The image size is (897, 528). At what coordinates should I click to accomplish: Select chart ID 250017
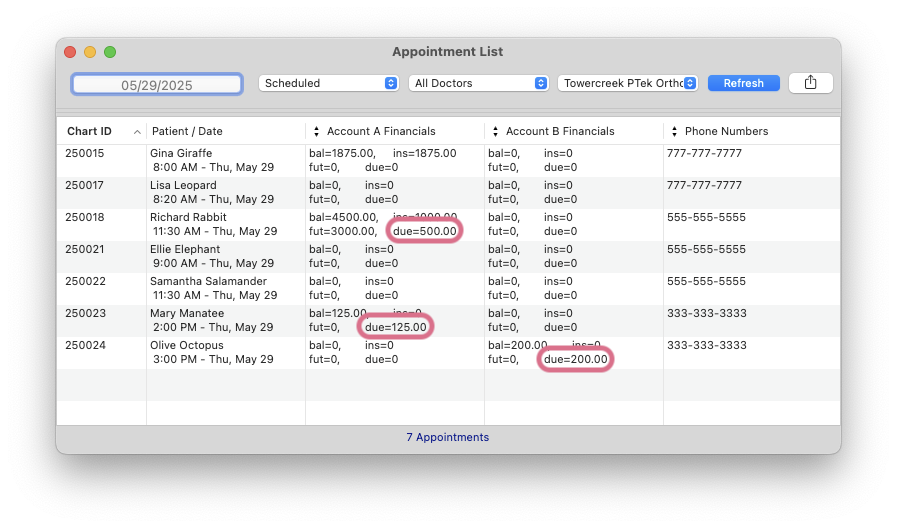click(85, 185)
